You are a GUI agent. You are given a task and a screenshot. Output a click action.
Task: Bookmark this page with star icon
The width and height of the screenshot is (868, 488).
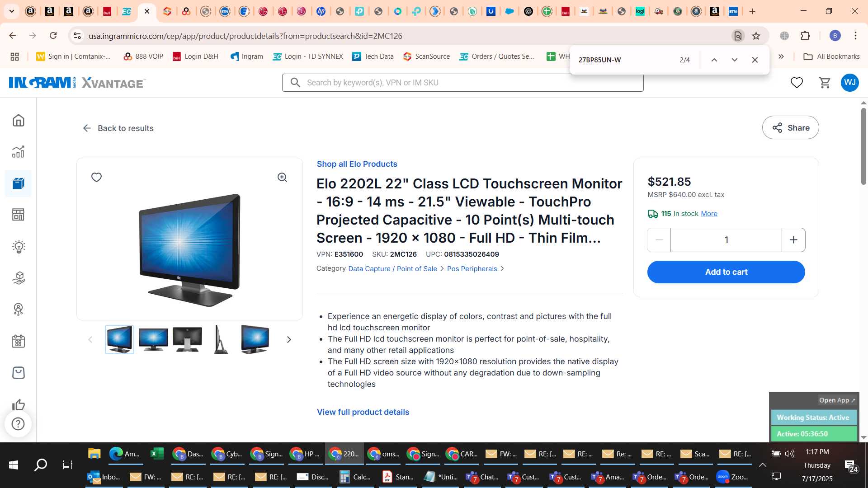pyautogui.click(x=756, y=36)
